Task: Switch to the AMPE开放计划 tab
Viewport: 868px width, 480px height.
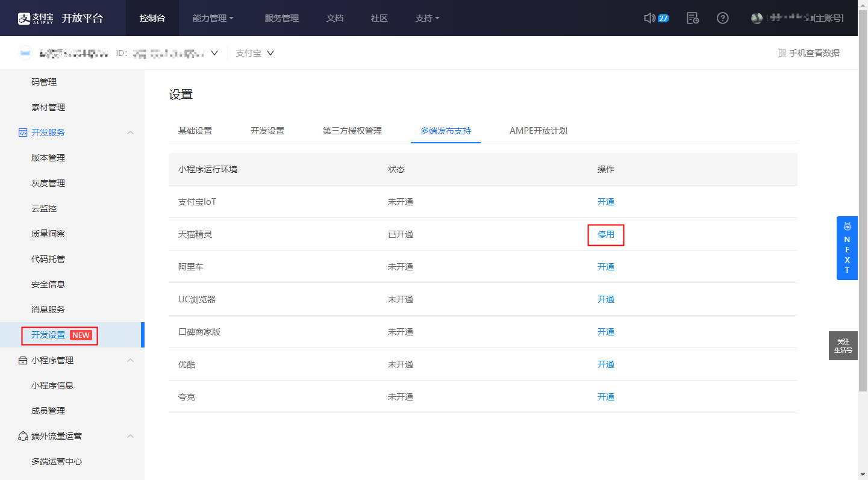Action: click(539, 131)
